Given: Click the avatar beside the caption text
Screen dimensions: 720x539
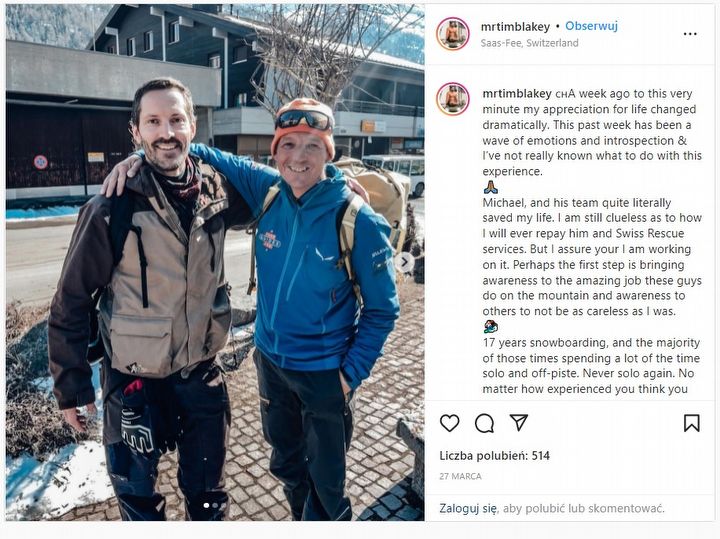Looking at the screenshot, I should (453, 99).
